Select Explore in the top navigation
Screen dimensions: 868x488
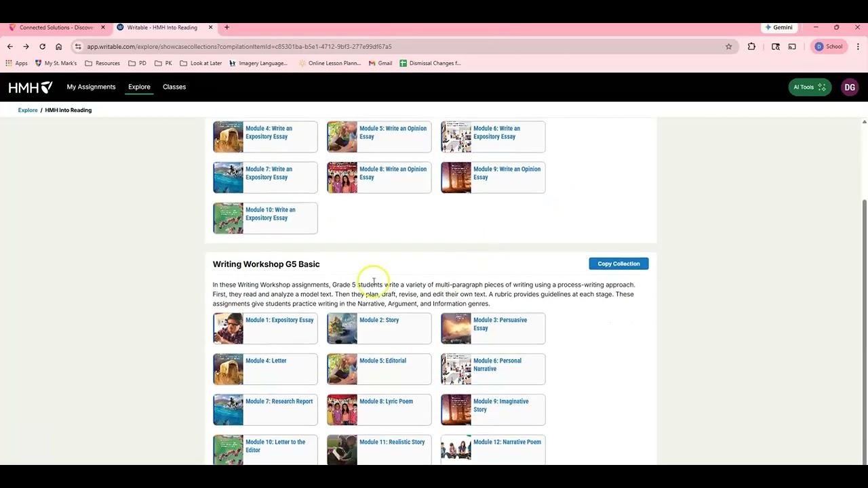(139, 87)
